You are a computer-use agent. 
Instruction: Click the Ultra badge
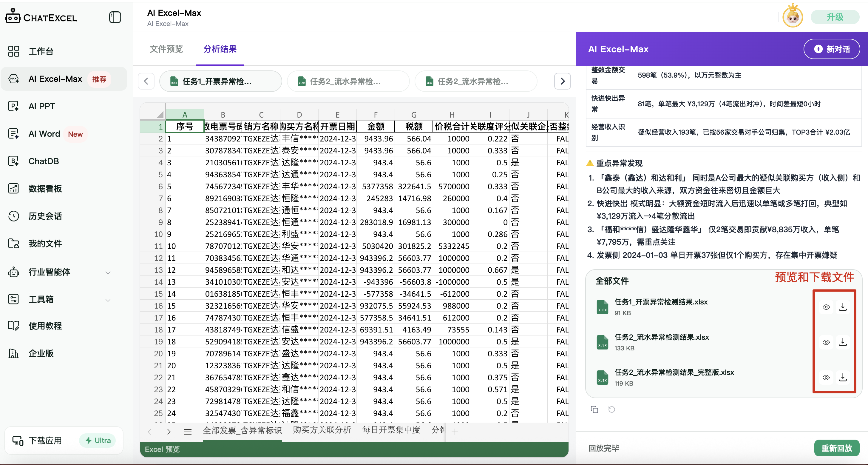tap(98, 441)
